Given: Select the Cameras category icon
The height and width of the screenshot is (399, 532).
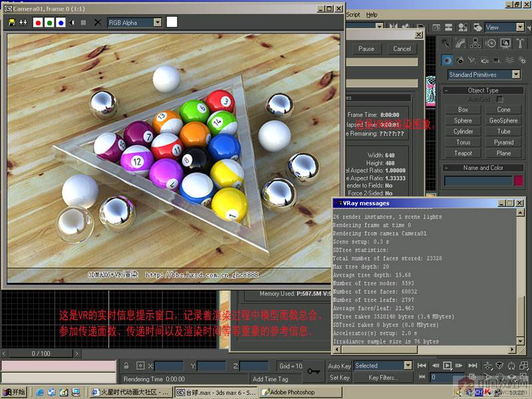Looking at the screenshot, I should click(x=484, y=61).
